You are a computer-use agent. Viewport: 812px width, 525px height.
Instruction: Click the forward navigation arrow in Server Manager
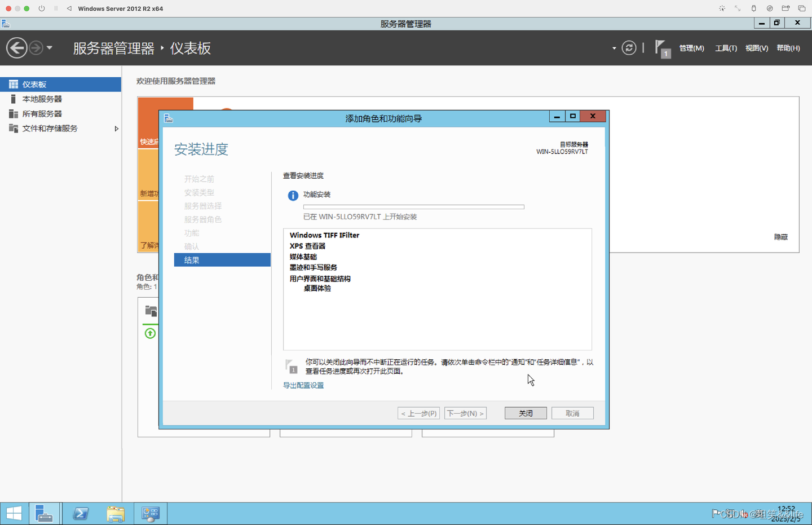pyautogui.click(x=36, y=48)
